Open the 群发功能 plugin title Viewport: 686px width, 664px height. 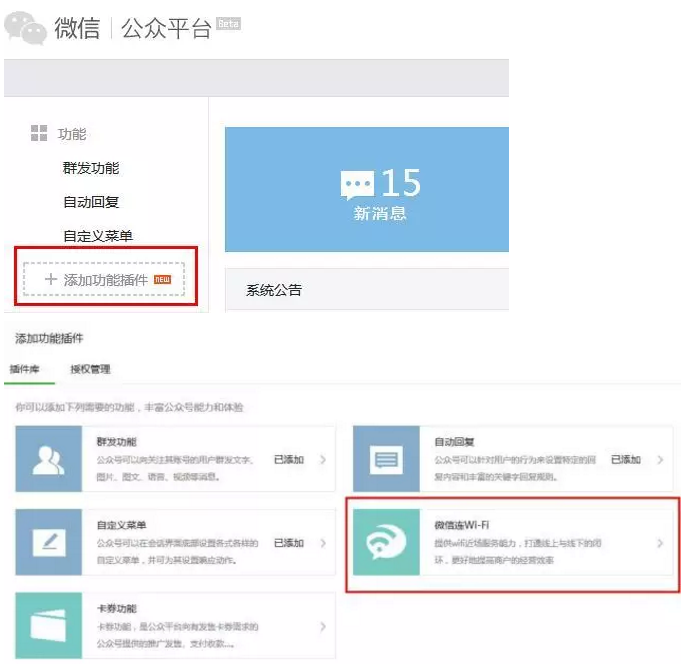tap(116, 442)
